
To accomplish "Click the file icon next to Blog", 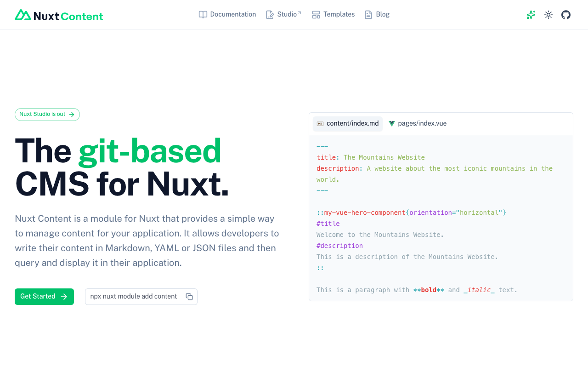I will [367, 14].
